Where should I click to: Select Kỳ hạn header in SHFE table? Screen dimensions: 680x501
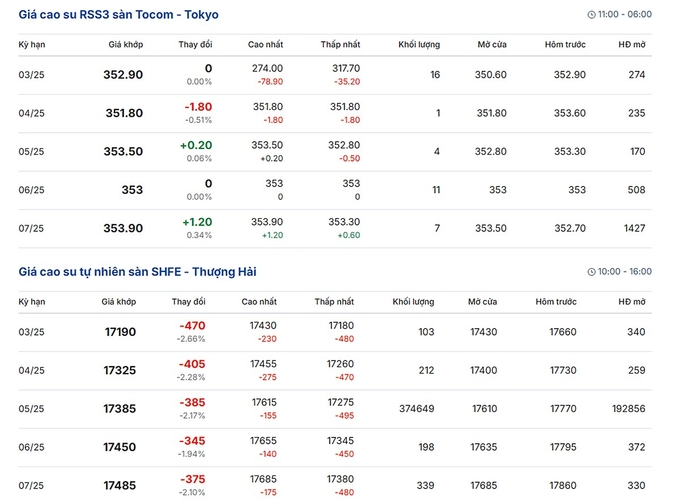(x=32, y=302)
